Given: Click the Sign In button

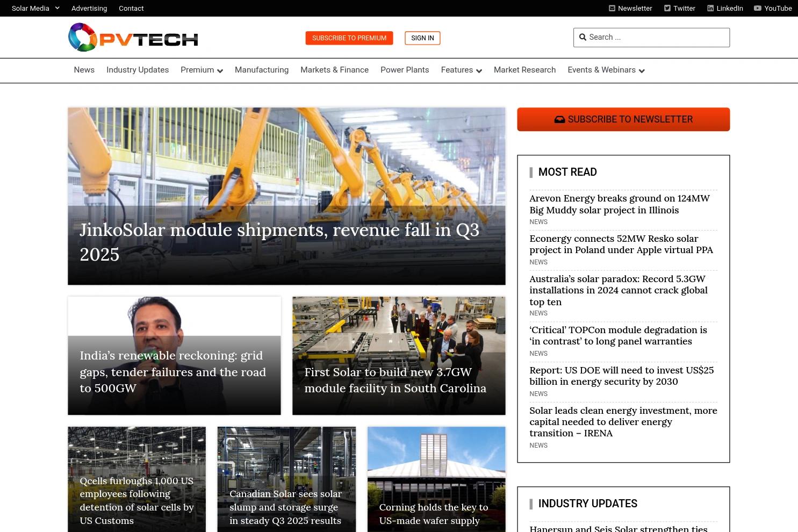Looking at the screenshot, I should click(422, 38).
